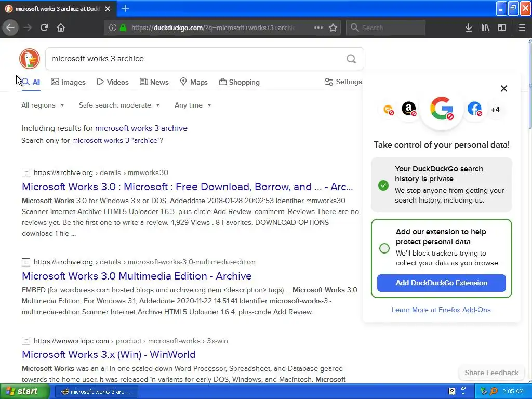Click Add DuckDuckGo Extension button
Screen dimensions: 532x399
[442, 283]
